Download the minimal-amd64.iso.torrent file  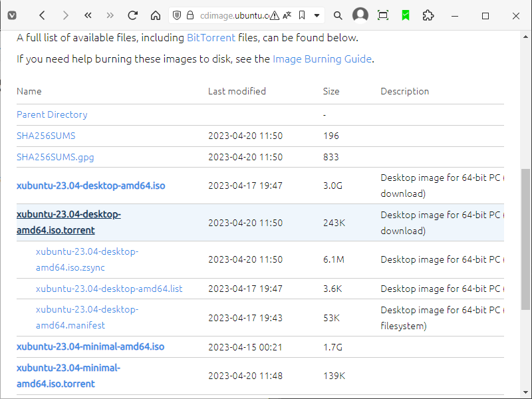[x=68, y=376]
